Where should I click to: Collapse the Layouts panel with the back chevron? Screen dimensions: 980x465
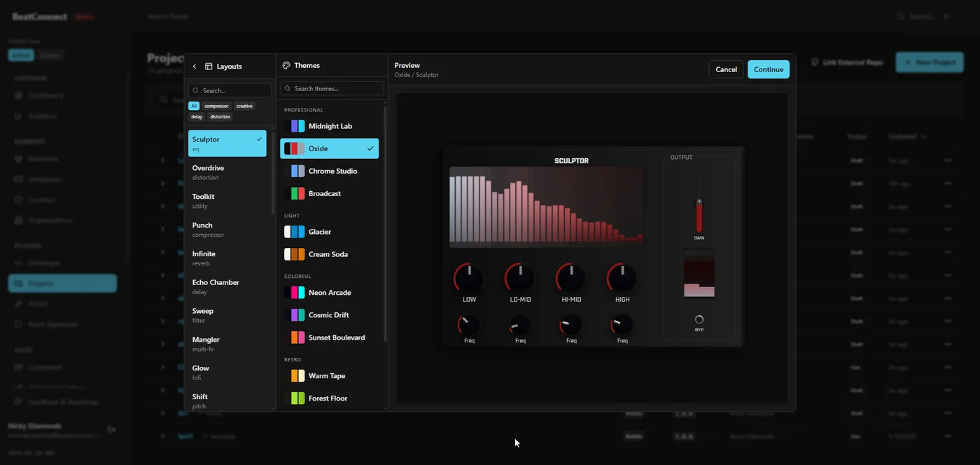[x=194, y=65]
